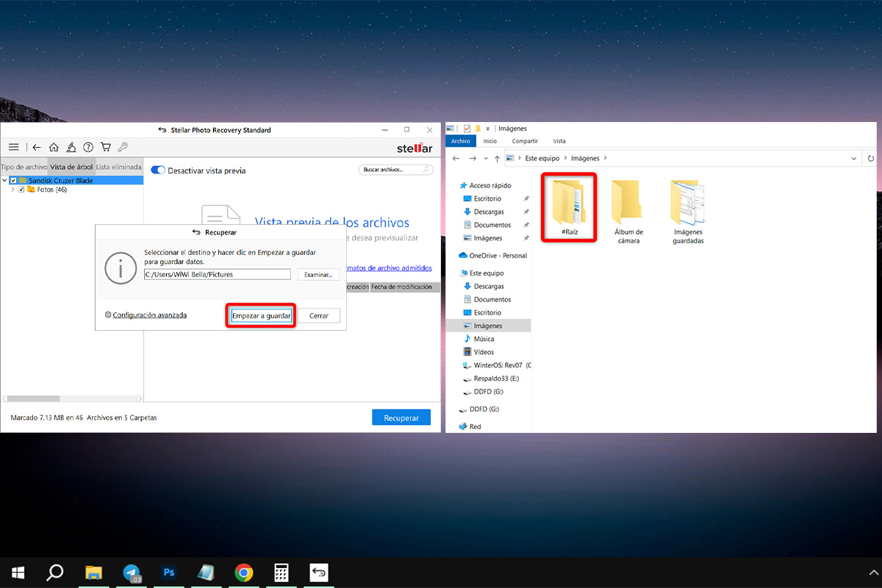Image resolution: width=882 pixels, height=588 pixels.
Task: Click the Properties checkmark icon in Explorer title bar
Action: click(466, 129)
